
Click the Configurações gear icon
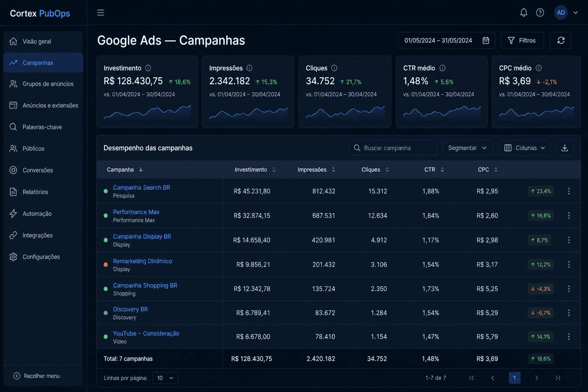tap(13, 257)
